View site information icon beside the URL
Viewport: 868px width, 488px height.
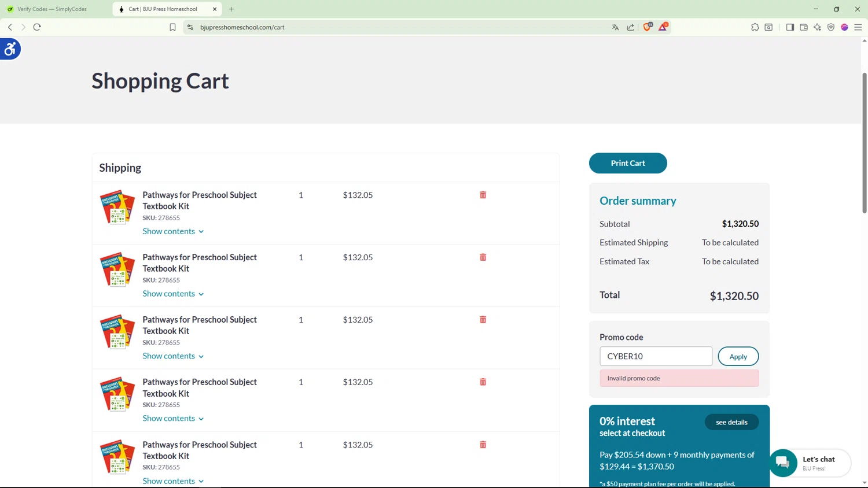(x=190, y=27)
